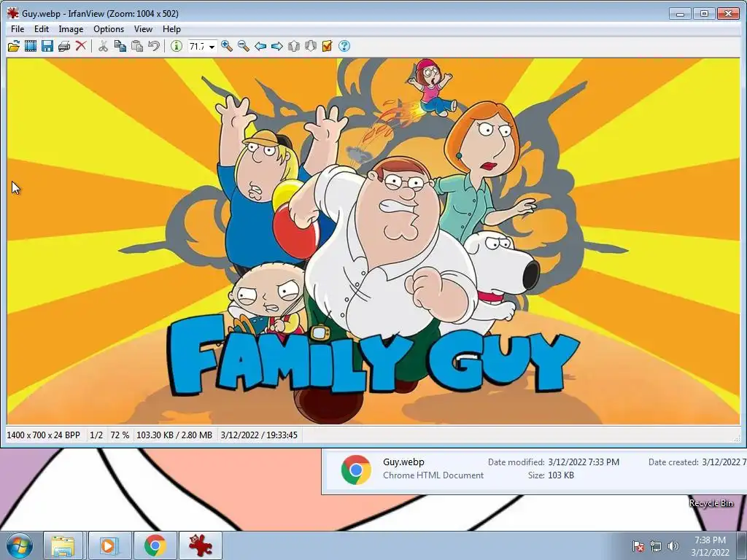Undo last action with the arrow icon
Viewport: 747px width, 560px height.
153,46
